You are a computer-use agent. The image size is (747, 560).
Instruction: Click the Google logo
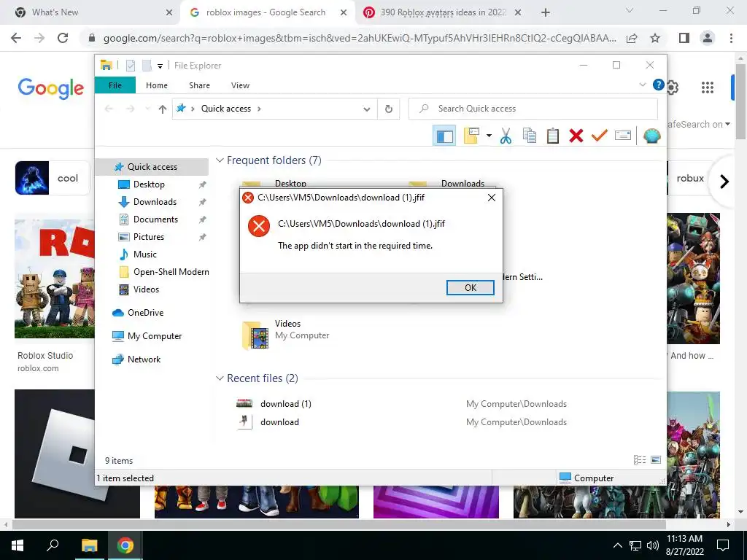coord(50,88)
